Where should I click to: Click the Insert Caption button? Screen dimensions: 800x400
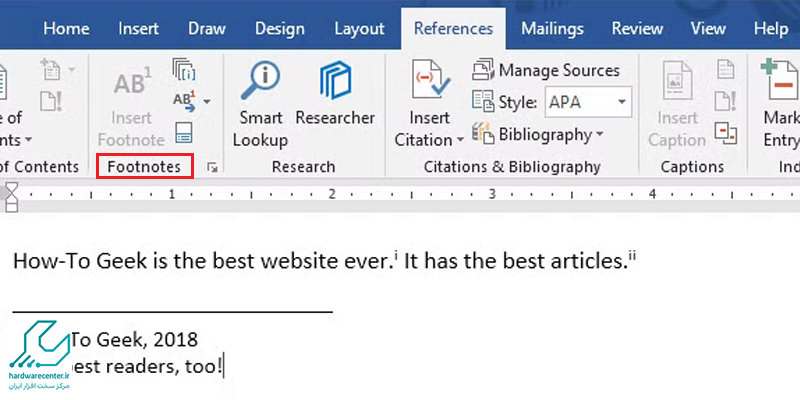point(677,104)
